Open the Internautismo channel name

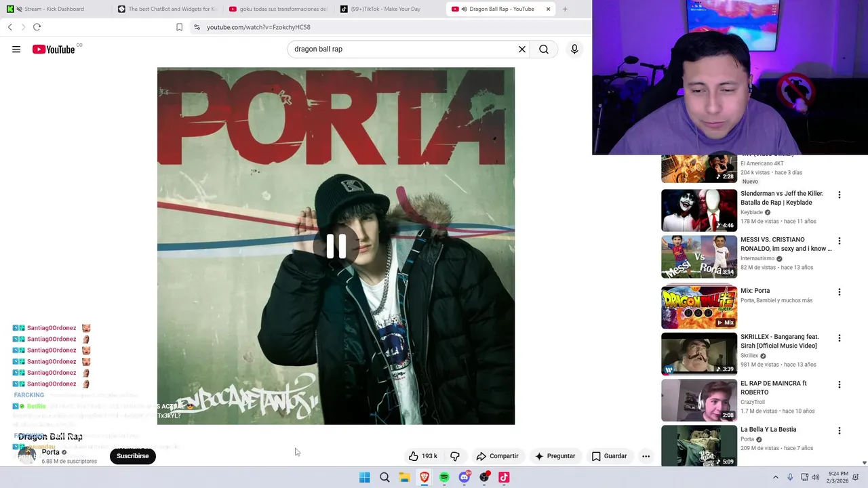click(757, 258)
